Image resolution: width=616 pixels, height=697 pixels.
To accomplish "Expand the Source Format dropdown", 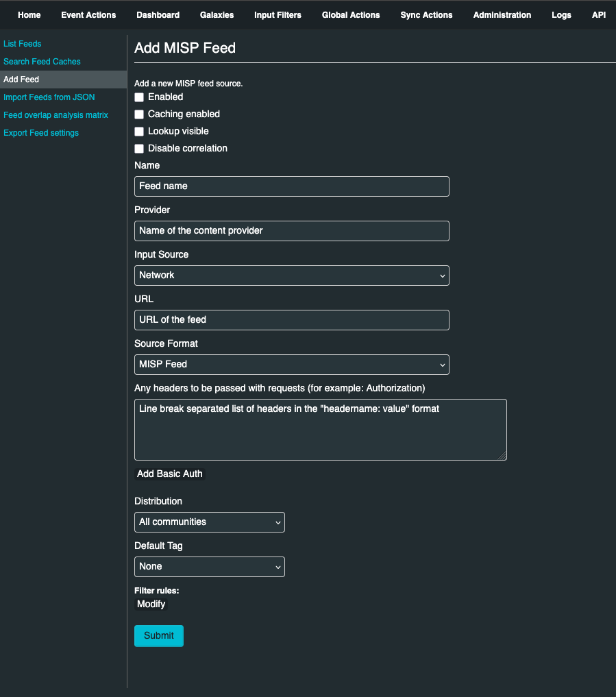I will point(291,365).
